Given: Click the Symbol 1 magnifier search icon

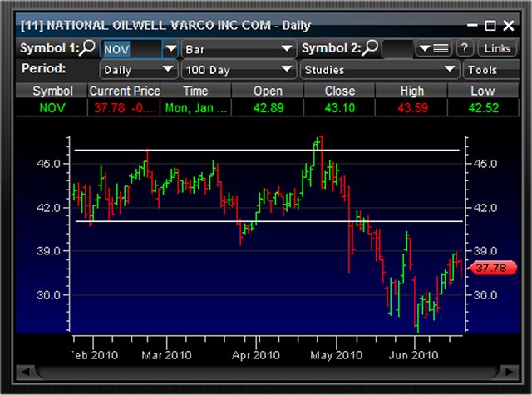Looking at the screenshot, I should [87, 47].
